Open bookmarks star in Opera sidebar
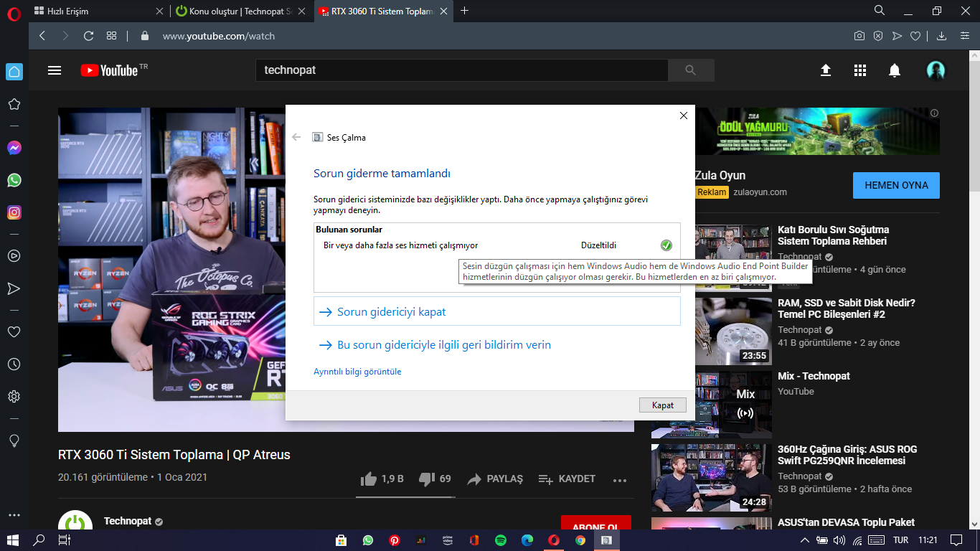980x551 pixels. click(14, 104)
